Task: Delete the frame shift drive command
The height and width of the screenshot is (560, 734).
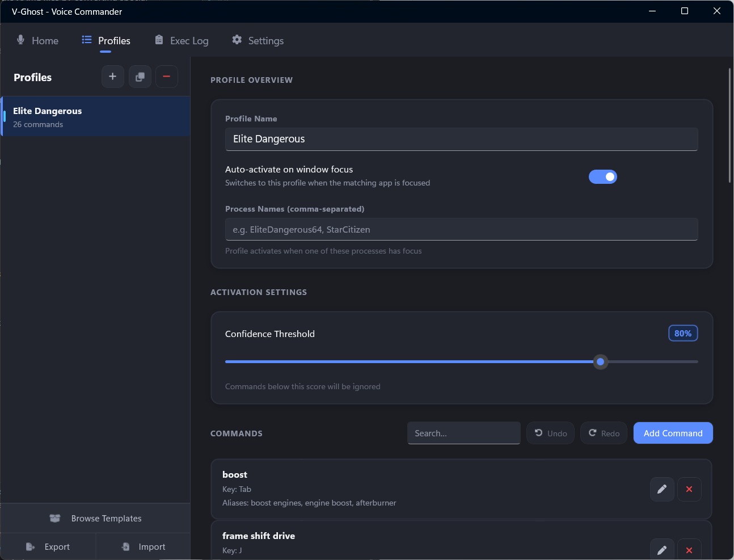Action: pyautogui.click(x=689, y=549)
